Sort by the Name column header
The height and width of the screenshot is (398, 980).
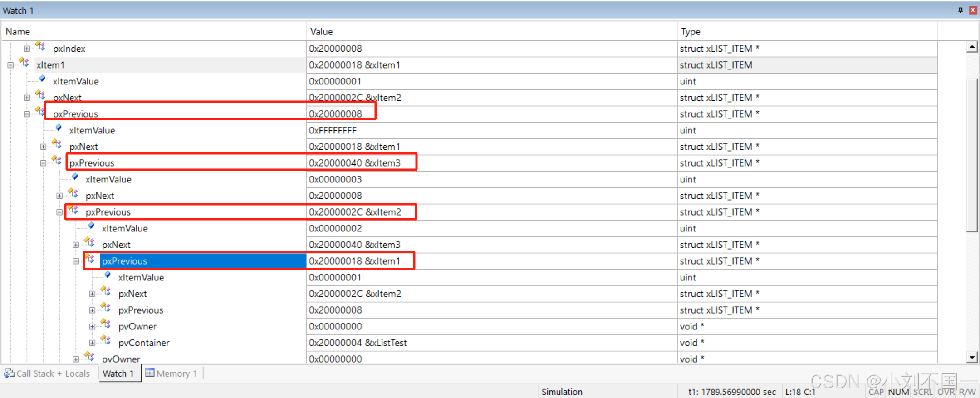point(154,31)
